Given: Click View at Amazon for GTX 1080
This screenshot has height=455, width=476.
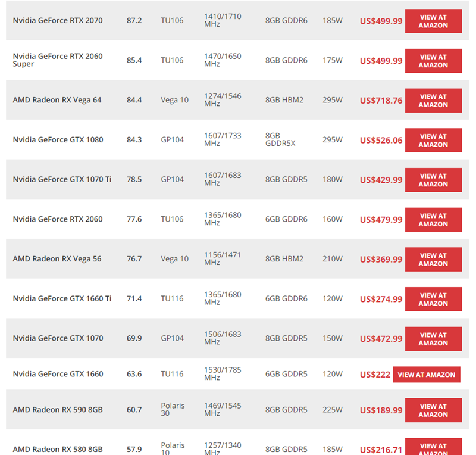Looking at the screenshot, I should [433, 140].
